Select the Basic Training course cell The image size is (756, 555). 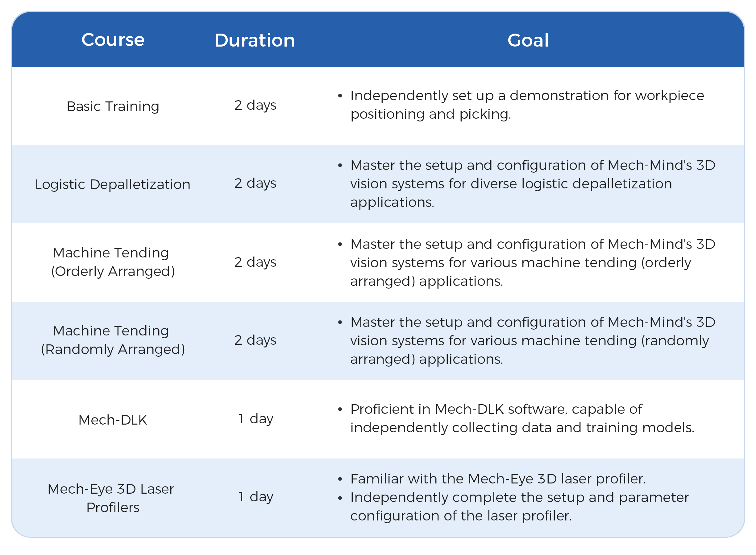pos(113,106)
